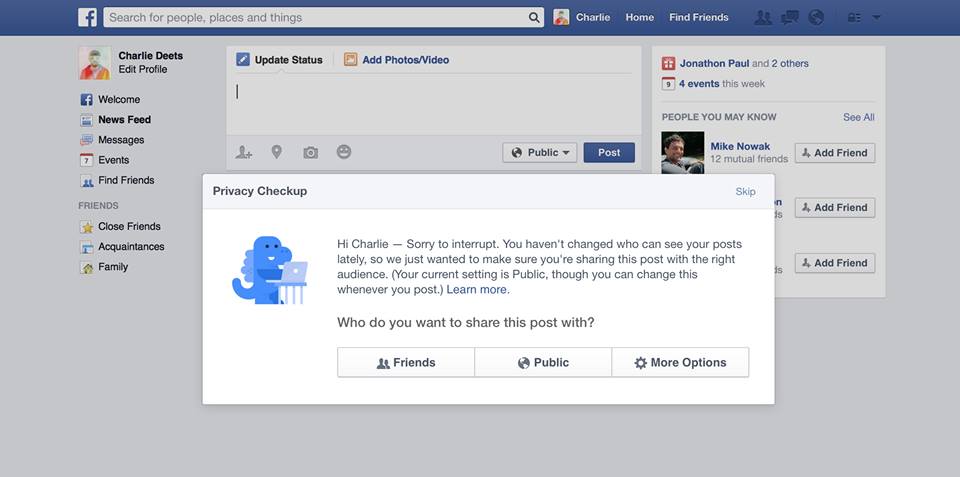Switch to Add Photos/Video tab
The image size is (960, 477).
[397, 60]
